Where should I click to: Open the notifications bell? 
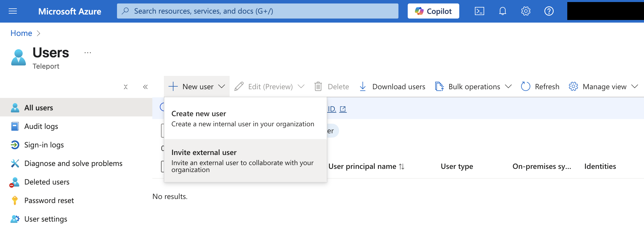502,11
